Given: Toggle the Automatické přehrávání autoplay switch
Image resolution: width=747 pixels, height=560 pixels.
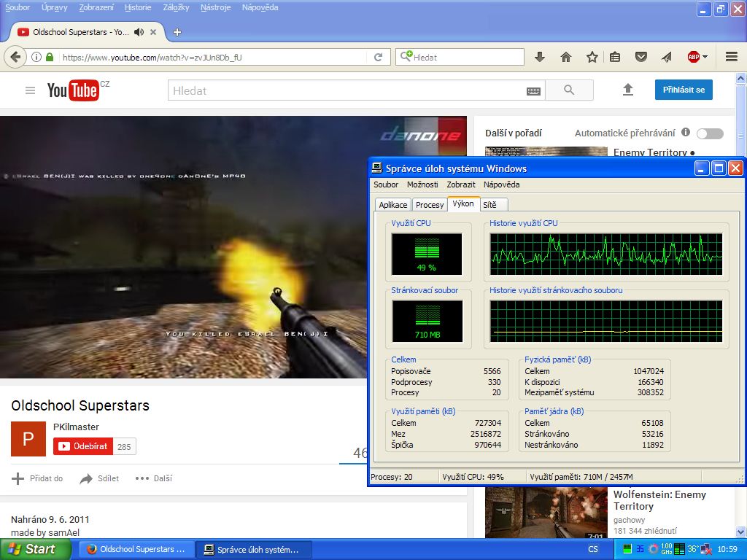Looking at the screenshot, I should 709,133.
